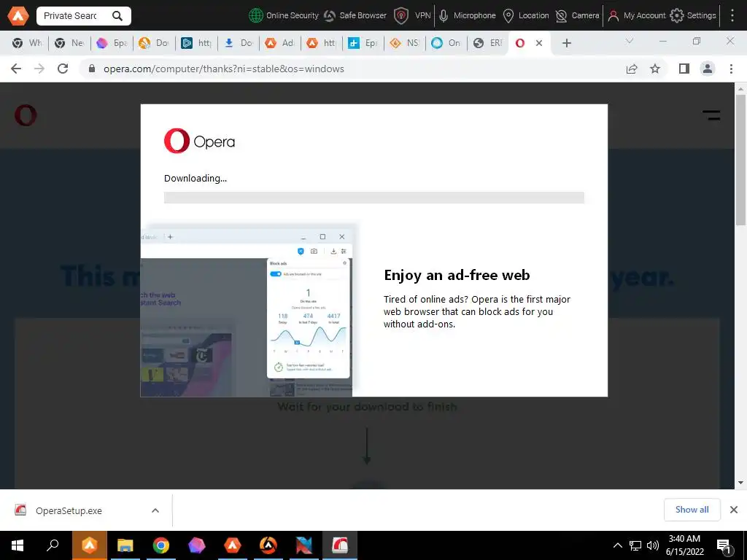Open the top bar three-dot menu

(x=732, y=16)
